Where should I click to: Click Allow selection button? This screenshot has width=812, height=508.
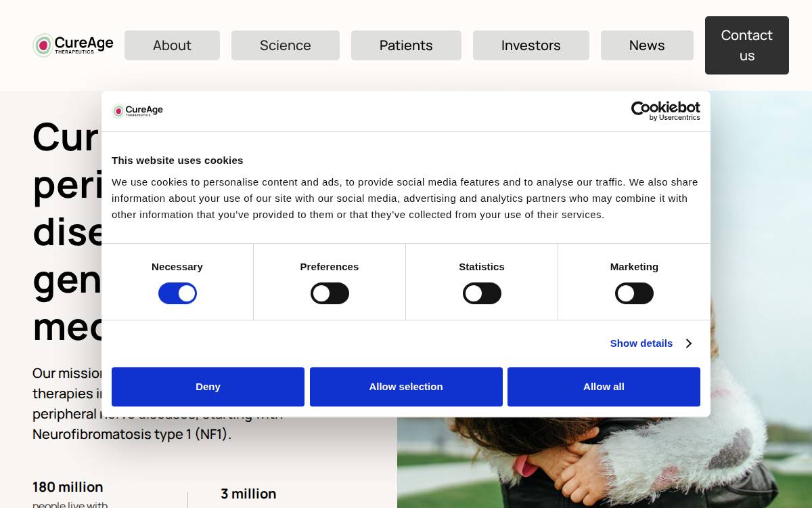(406, 387)
